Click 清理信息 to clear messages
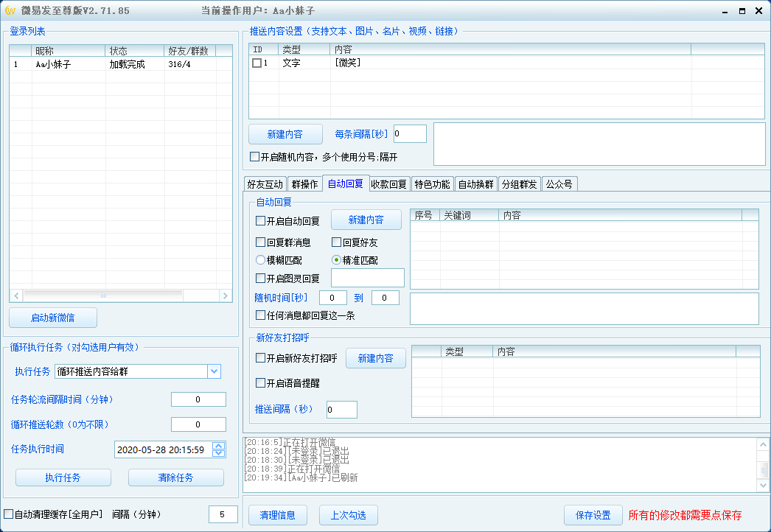This screenshot has height=532, width=771. tap(277, 515)
